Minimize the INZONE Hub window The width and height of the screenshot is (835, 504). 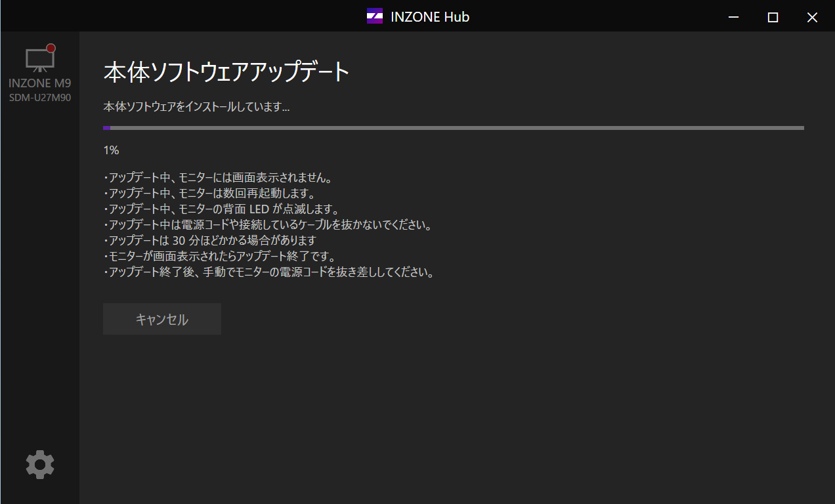[734, 17]
